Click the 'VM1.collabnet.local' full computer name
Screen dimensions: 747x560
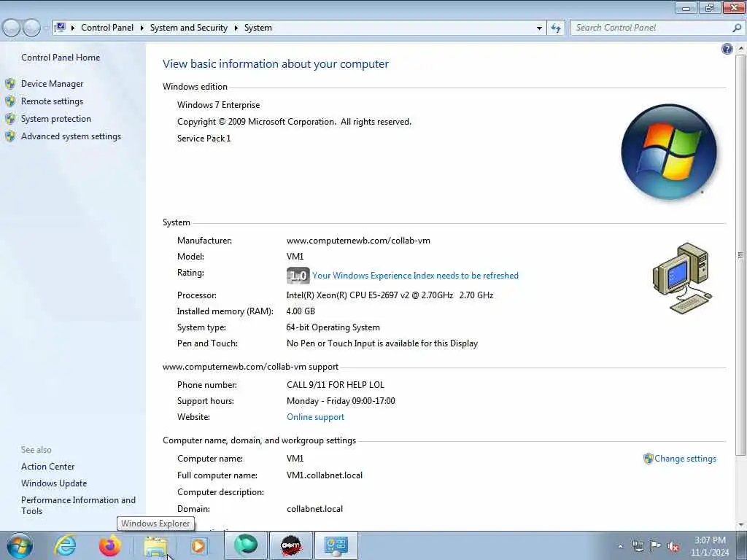coord(325,475)
